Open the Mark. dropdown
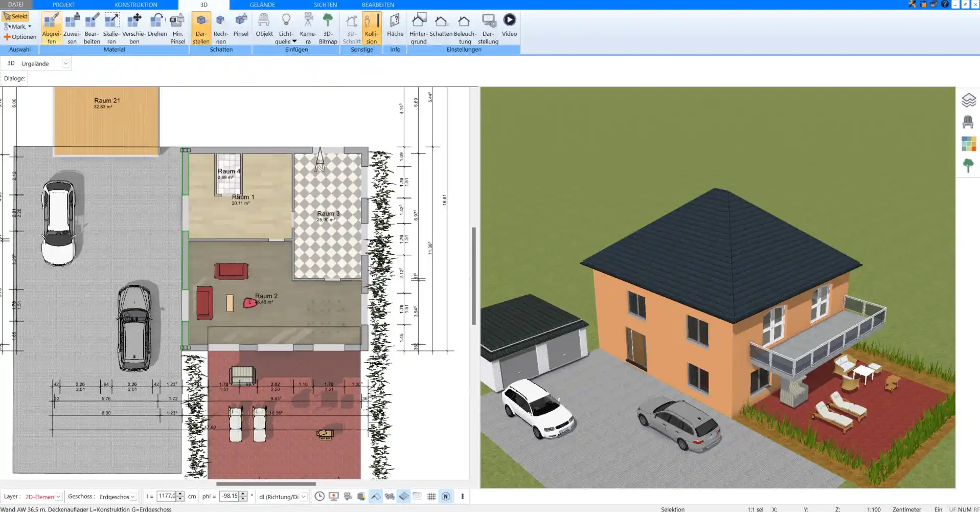The image size is (980, 512). (x=18, y=27)
